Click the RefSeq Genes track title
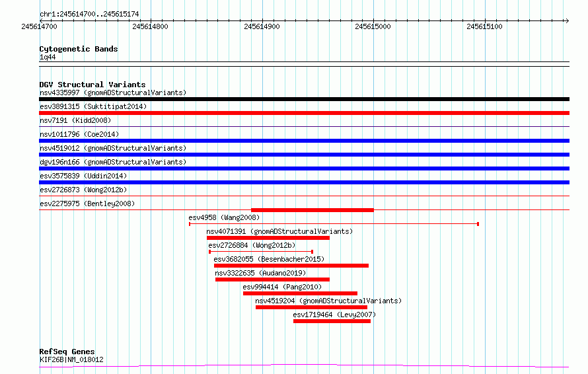Screen dimensions: 588x374 tap(67, 352)
